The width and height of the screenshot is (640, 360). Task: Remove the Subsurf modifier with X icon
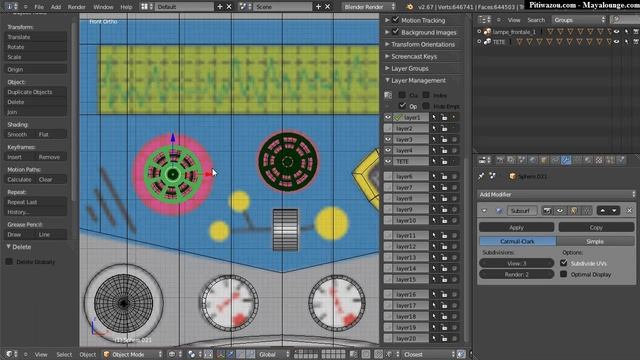[x=629, y=211]
